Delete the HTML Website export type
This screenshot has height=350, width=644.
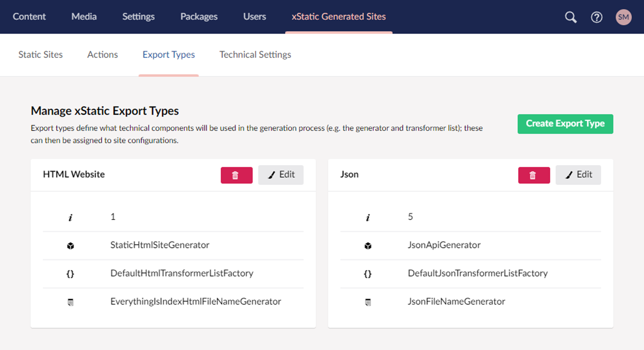coord(236,175)
